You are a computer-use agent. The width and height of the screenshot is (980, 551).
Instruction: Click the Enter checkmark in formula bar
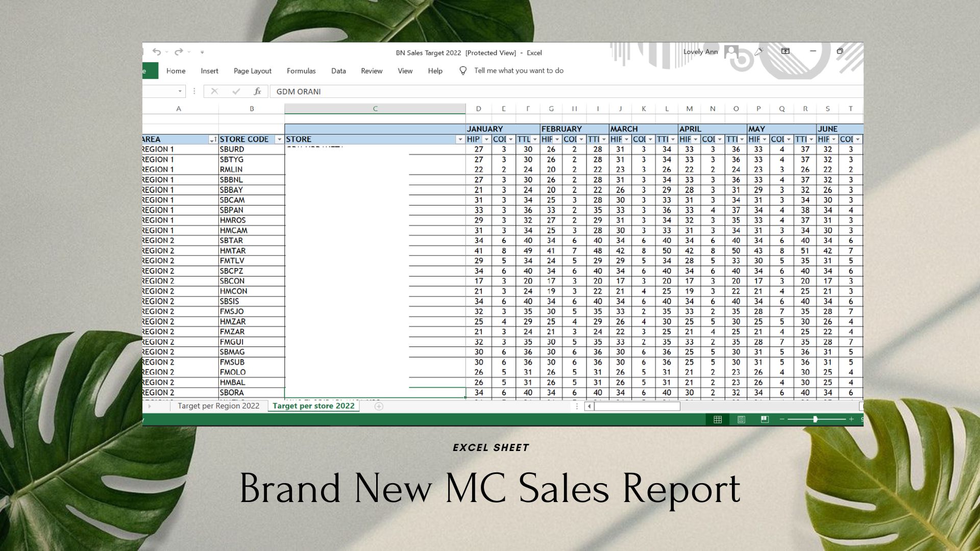pos(236,91)
